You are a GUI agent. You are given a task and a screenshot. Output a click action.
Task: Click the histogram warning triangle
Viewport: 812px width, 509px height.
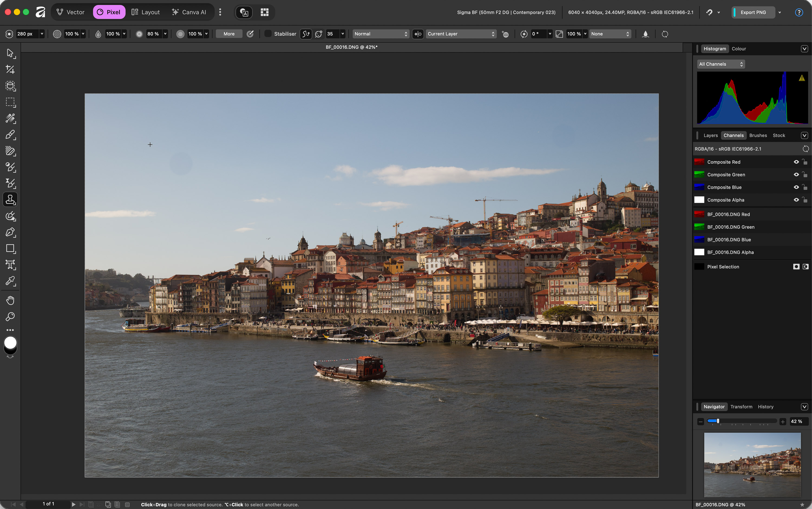(802, 78)
